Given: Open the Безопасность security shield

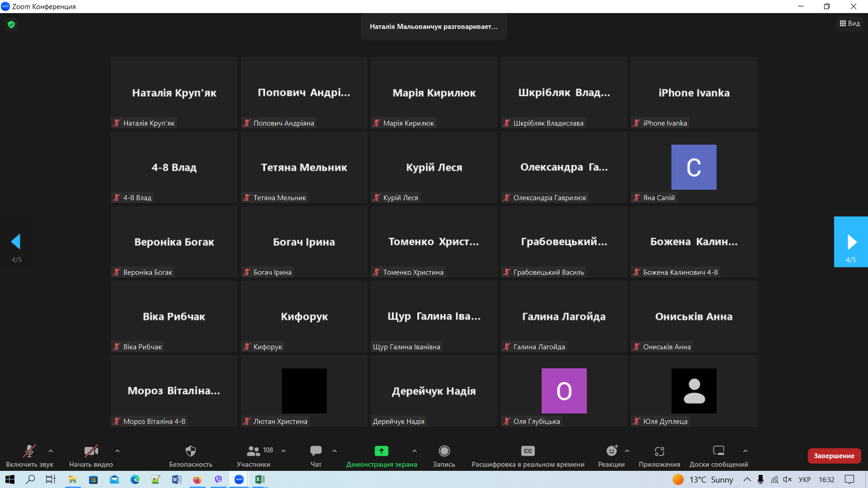Looking at the screenshot, I should coord(190,451).
